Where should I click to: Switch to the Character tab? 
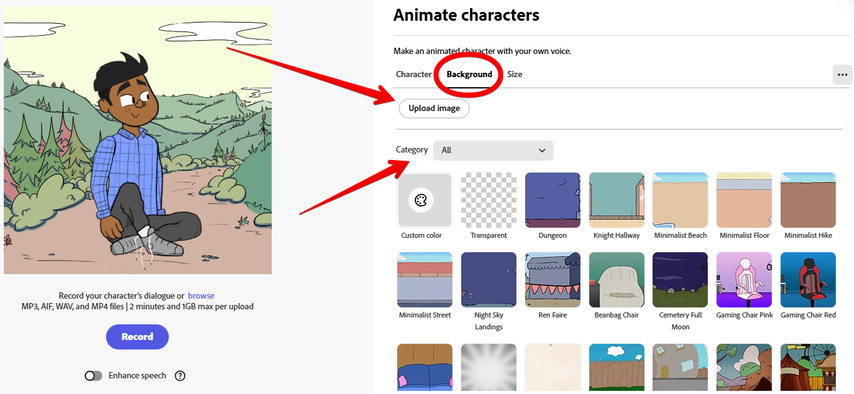pos(413,74)
